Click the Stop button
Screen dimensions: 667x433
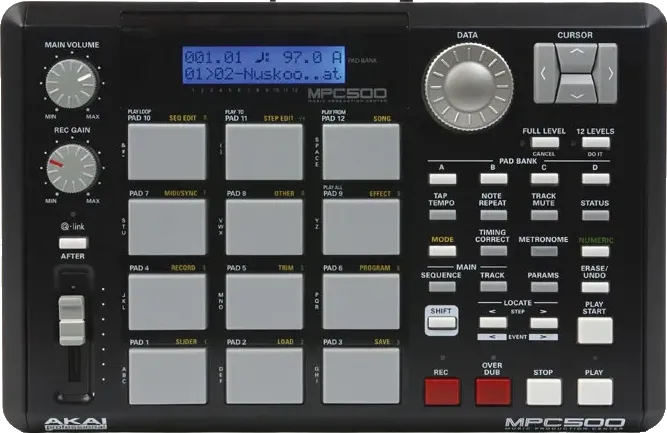[x=544, y=392]
